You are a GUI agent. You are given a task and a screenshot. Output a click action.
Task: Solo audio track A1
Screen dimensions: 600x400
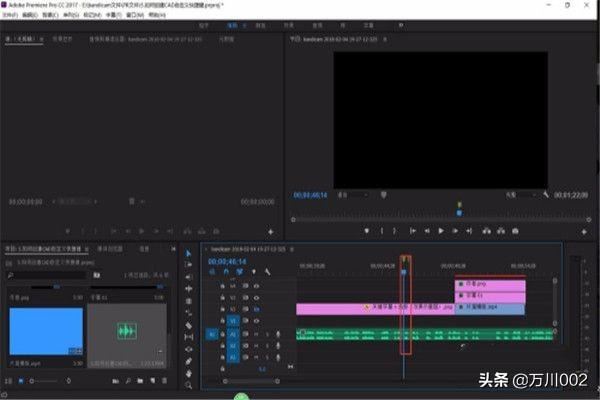coord(267,334)
